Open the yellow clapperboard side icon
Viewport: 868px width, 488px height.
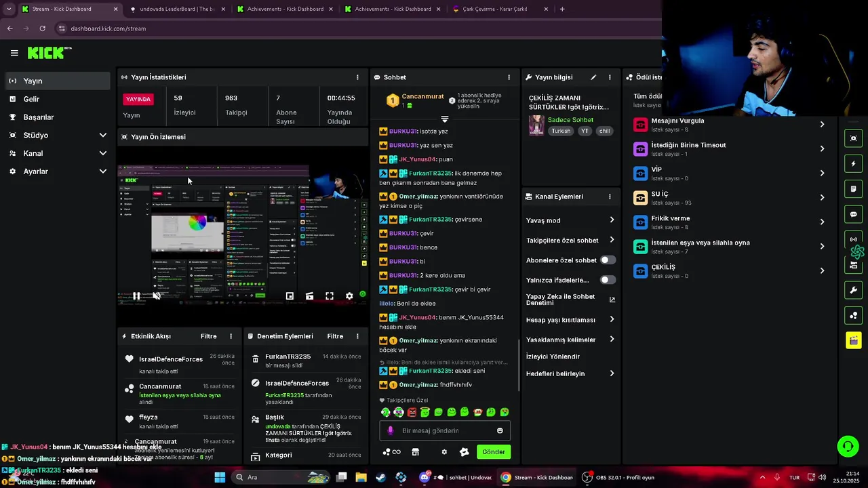click(854, 340)
